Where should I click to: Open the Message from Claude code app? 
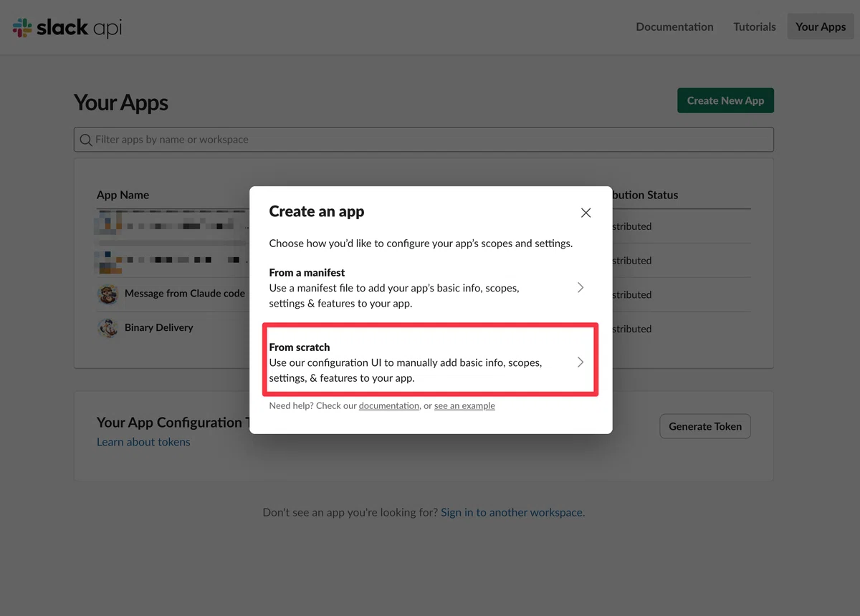[184, 294]
